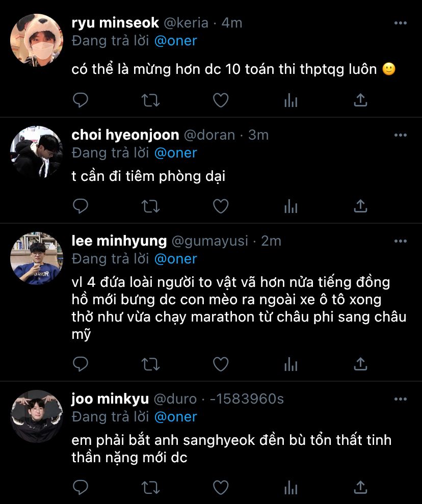422x504 pixels.
Task: Share ryu minseok's tweet
Action: (x=360, y=100)
